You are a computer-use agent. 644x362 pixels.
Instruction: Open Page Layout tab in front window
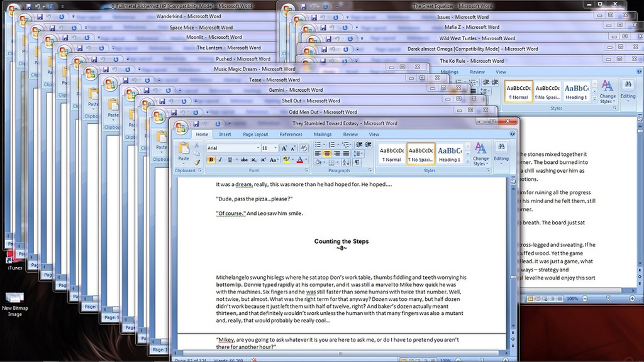point(255,134)
